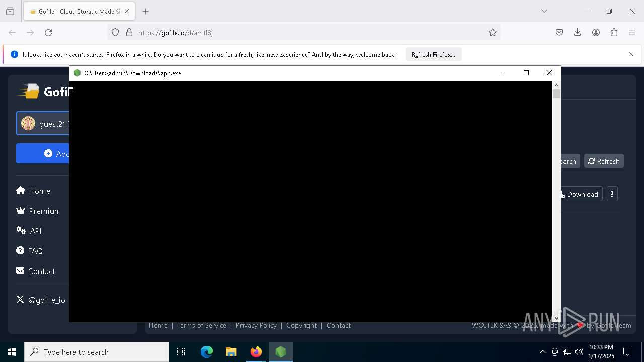Click the taskbar search box

[97, 352]
